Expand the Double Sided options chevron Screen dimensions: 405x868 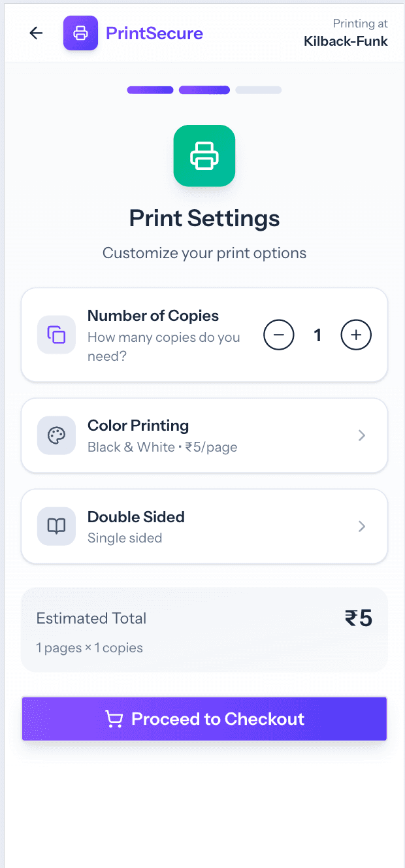coord(362,526)
